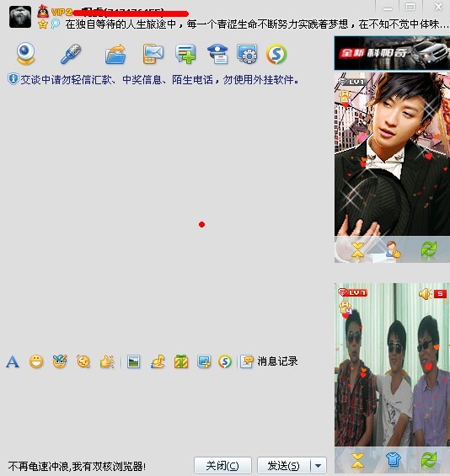
Task: Open remote assistance monitor gear icon
Action: 247,54
